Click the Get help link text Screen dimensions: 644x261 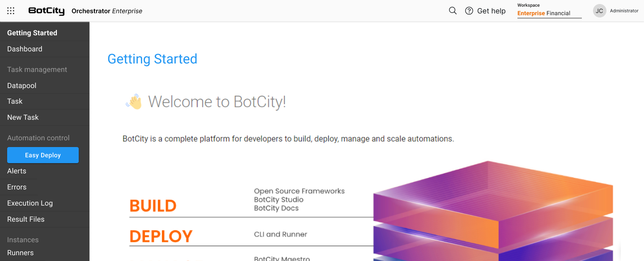pos(491,11)
